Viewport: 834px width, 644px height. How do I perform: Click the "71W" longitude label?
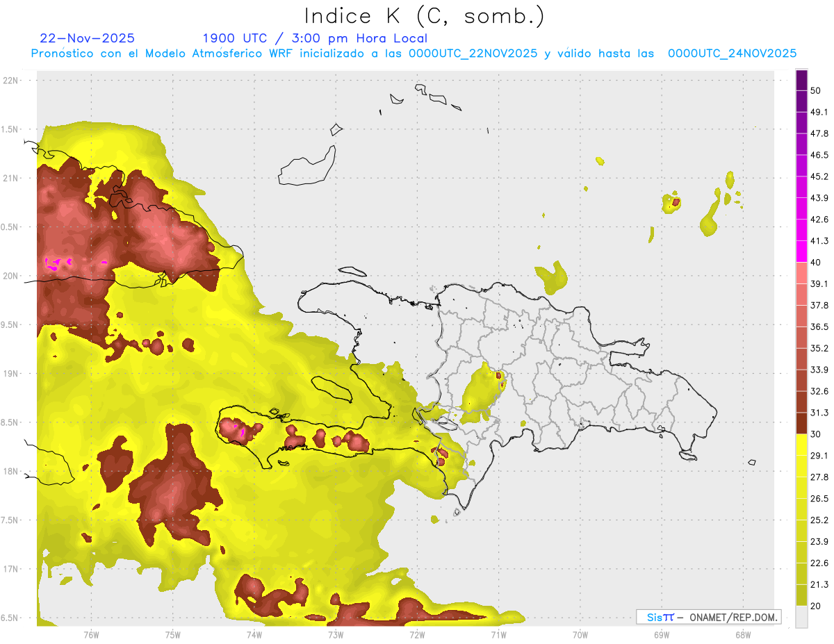point(498,635)
